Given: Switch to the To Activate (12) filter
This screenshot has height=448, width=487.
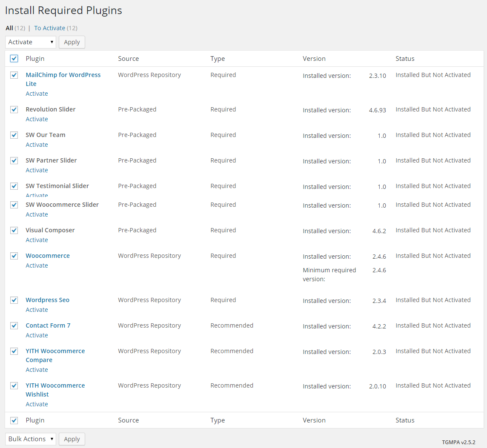Looking at the screenshot, I should click(x=56, y=28).
